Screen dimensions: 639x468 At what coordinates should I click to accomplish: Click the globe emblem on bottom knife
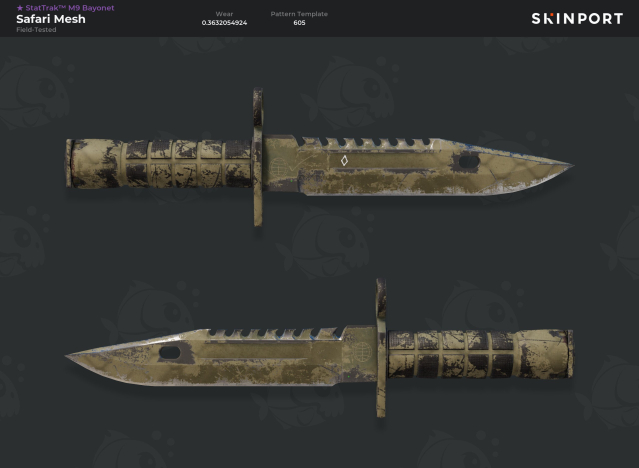(x=362, y=351)
